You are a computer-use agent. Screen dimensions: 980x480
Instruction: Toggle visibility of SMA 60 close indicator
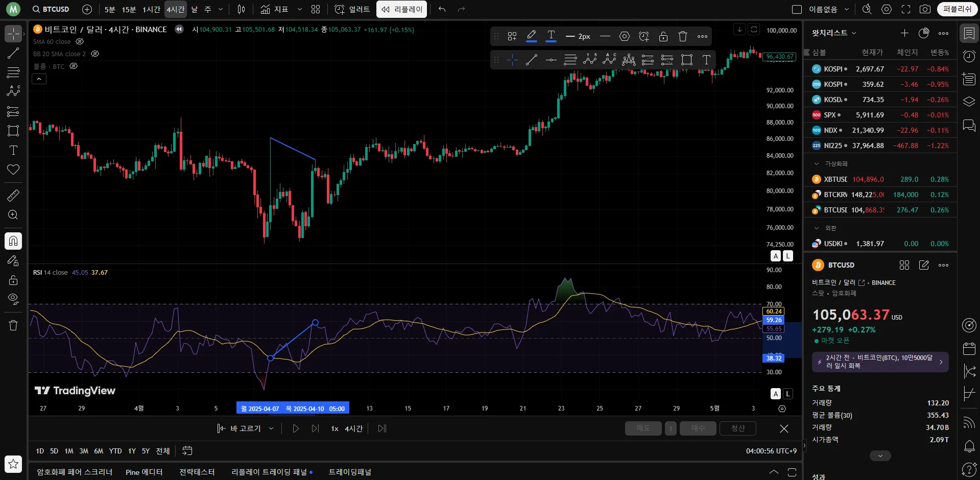[x=80, y=41]
